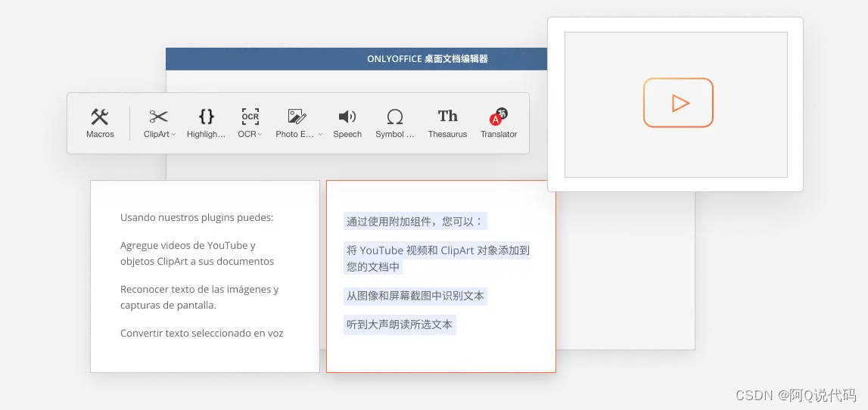Image resolution: width=868 pixels, height=410 pixels.
Task: Click the '从图像和屏幕截图中识别文本' line
Action: click(x=415, y=296)
